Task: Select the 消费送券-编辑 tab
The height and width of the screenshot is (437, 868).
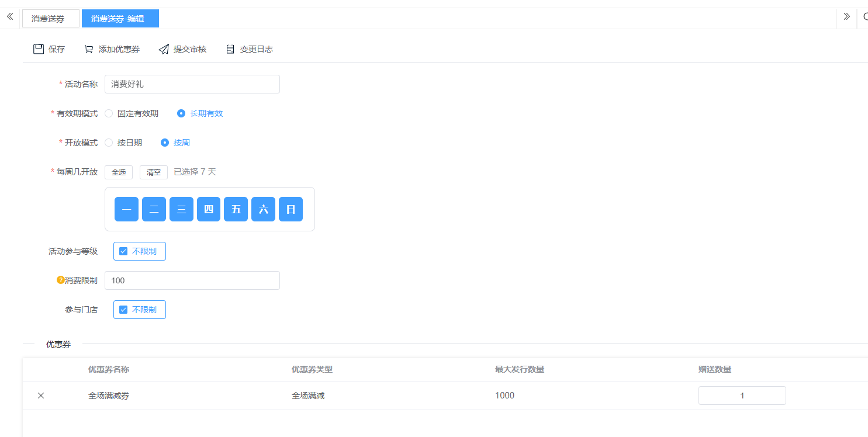Action: click(x=120, y=19)
